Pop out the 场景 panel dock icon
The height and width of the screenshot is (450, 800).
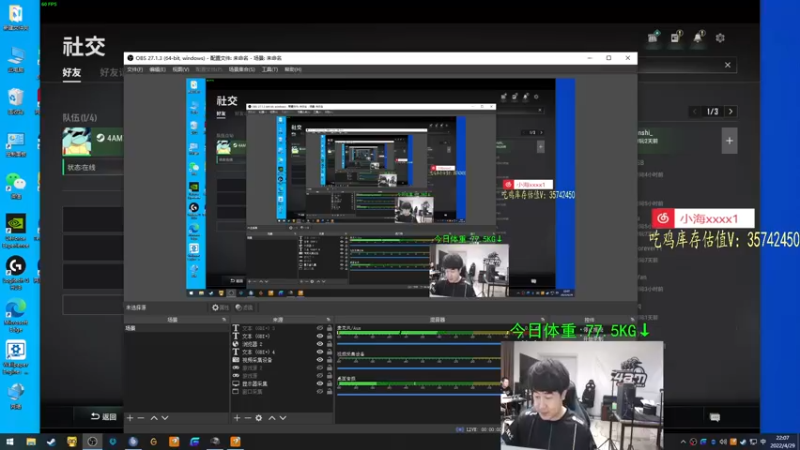tap(223, 320)
